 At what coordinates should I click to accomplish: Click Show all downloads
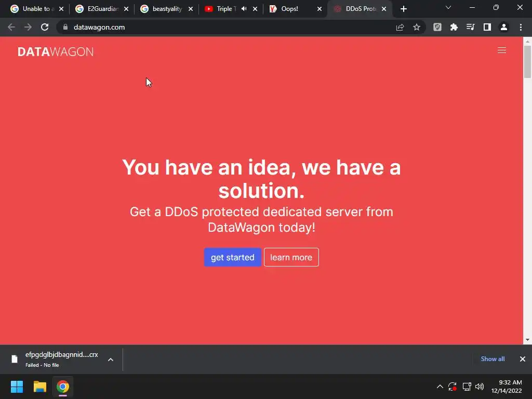click(x=493, y=359)
